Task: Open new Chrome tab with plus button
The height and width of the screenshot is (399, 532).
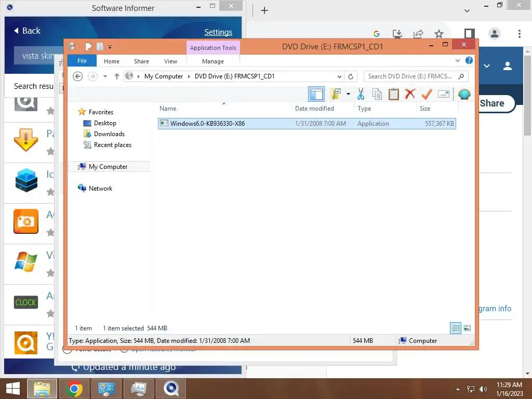Action: (264, 10)
